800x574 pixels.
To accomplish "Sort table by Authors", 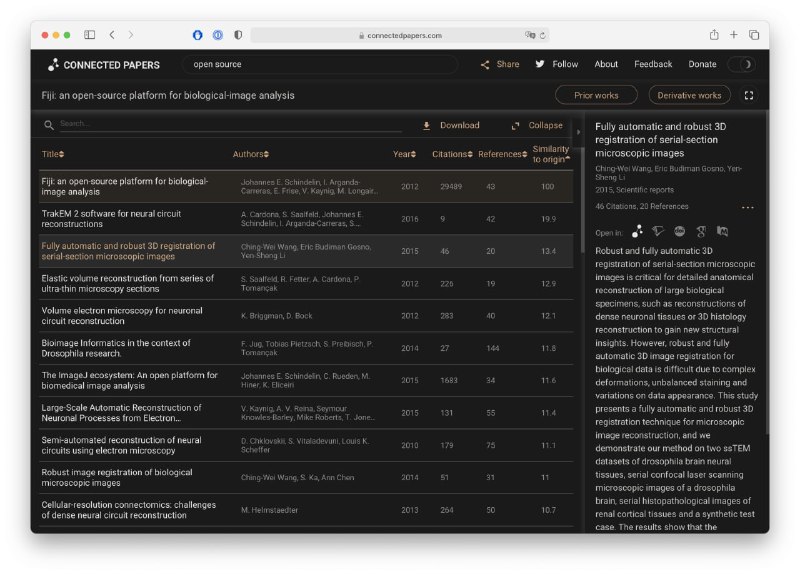I will 251,154.
